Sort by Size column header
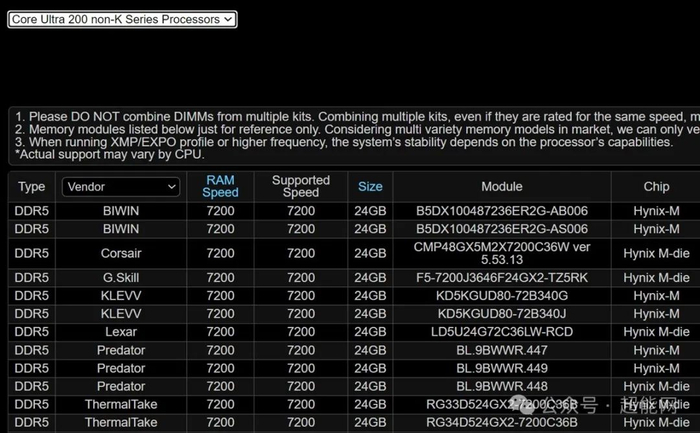 370,187
